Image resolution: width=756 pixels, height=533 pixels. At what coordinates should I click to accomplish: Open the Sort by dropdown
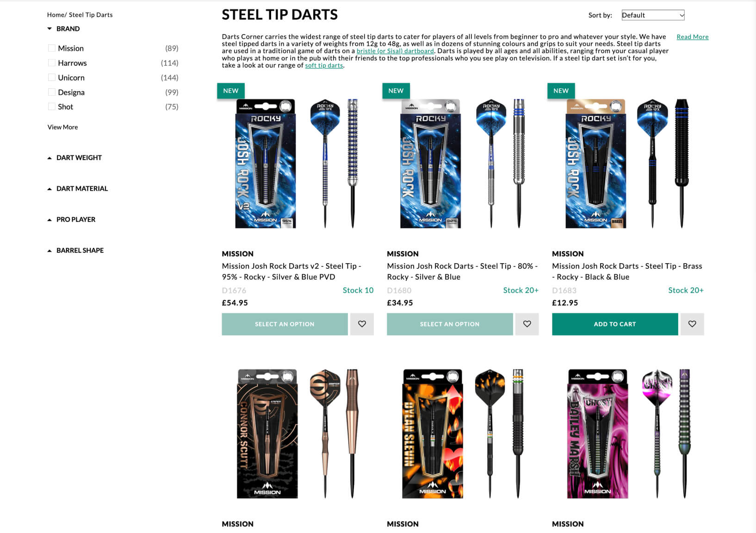click(653, 15)
